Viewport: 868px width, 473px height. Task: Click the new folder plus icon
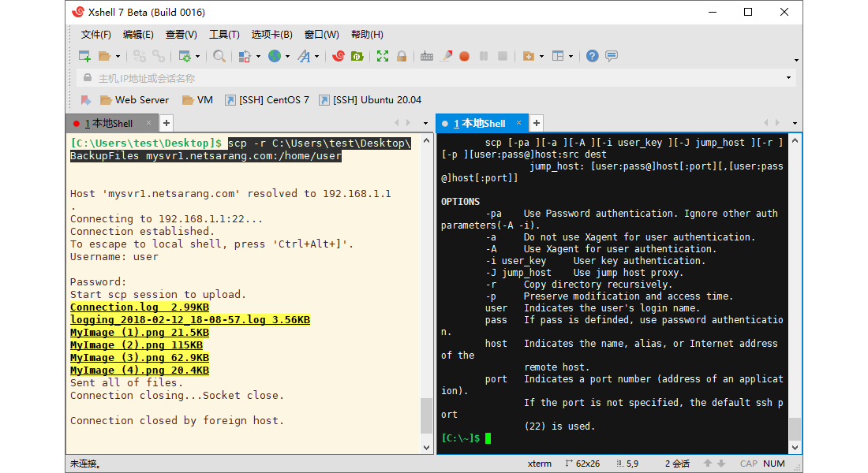click(x=528, y=56)
